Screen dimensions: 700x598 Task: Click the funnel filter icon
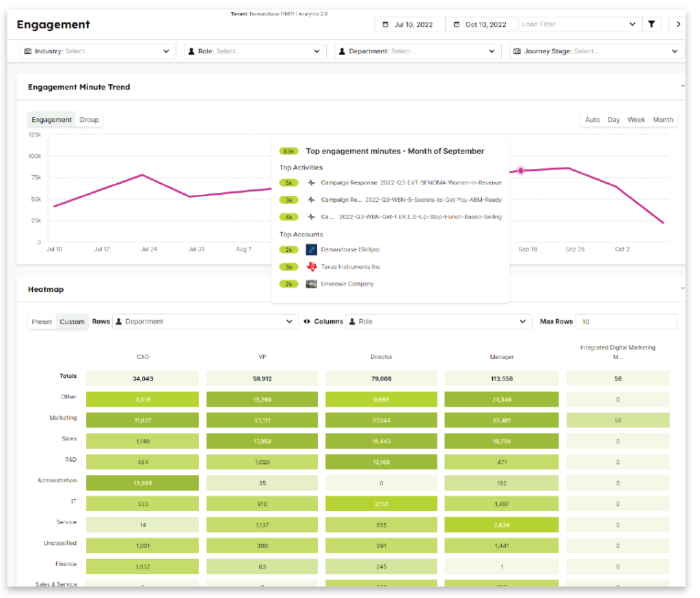(651, 25)
